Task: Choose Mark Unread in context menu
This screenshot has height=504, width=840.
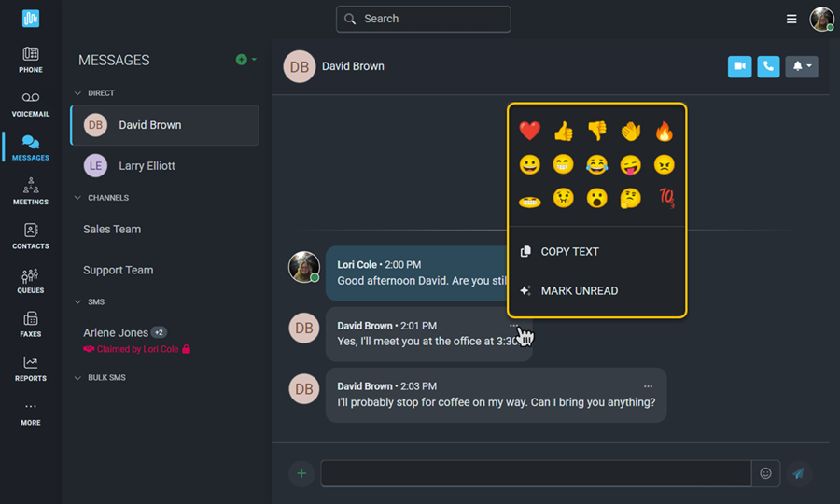Action: point(579,291)
